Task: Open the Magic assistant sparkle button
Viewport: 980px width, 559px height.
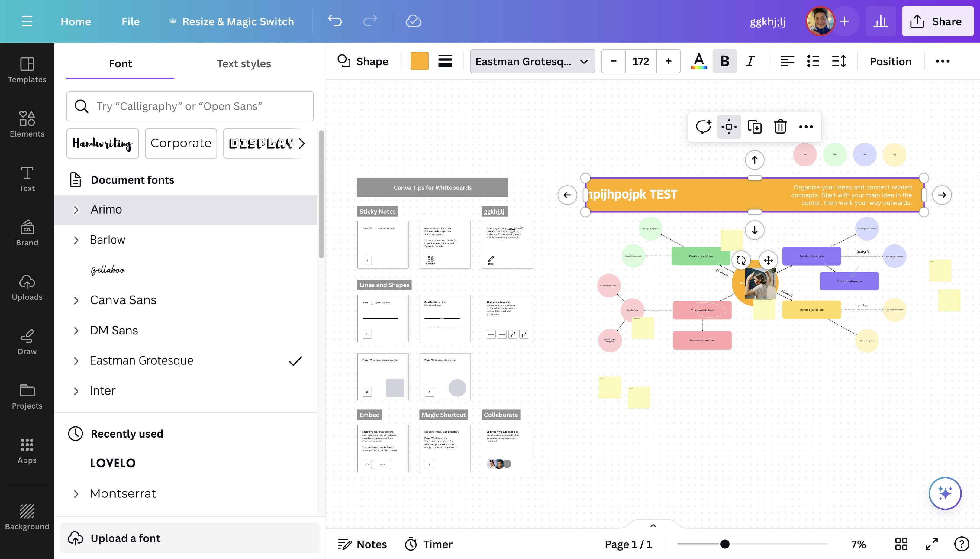Action: point(945,493)
